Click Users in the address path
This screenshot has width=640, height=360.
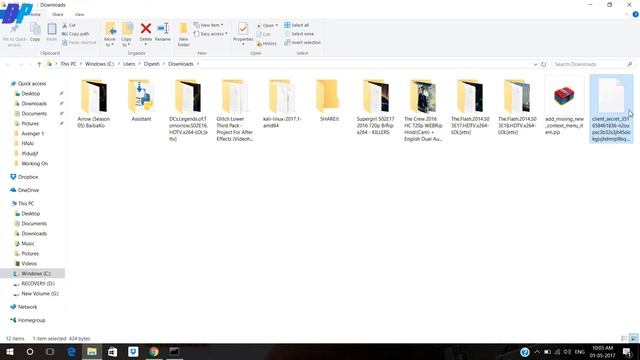129,64
